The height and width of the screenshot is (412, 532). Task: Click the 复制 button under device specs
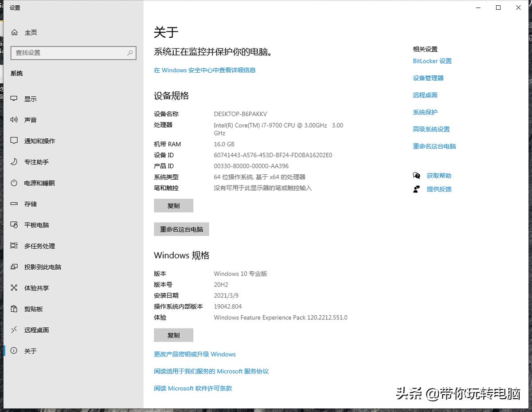pos(173,205)
